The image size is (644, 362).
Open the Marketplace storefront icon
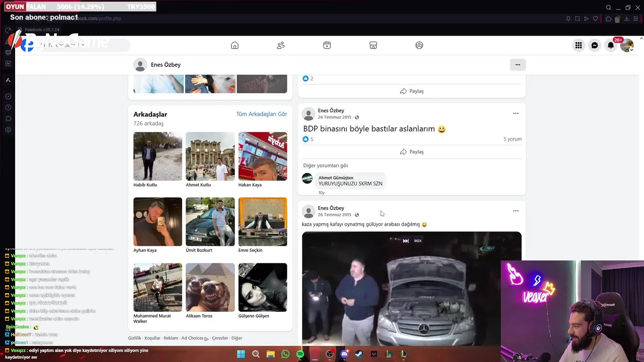(x=373, y=45)
